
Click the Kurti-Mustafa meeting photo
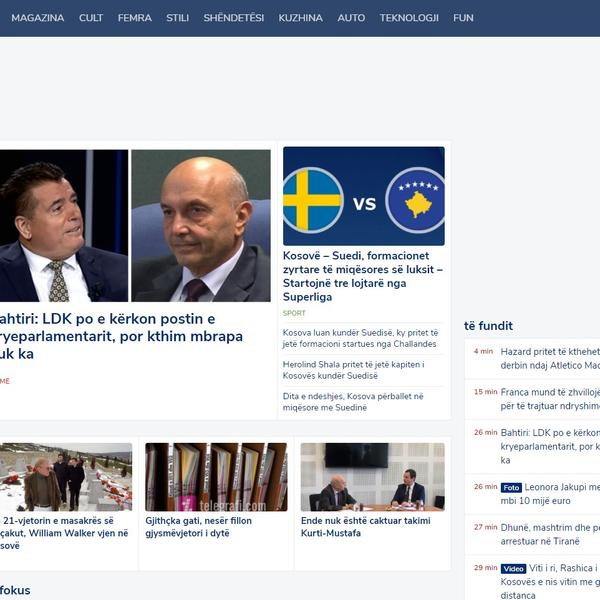click(x=372, y=477)
